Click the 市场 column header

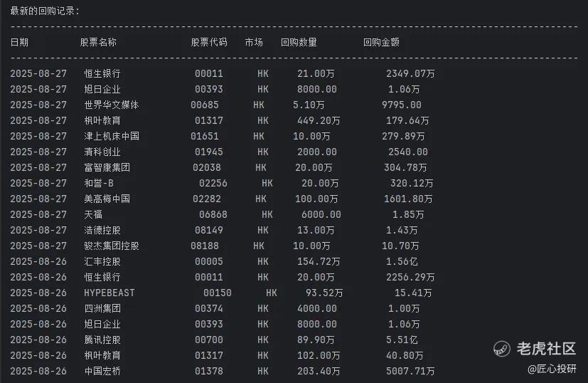coord(254,42)
